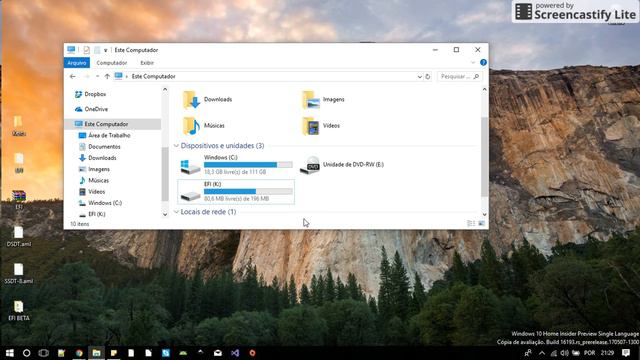640x360 pixels.
Task: Click the Back navigation arrow
Action: pyautogui.click(x=73, y=76)
